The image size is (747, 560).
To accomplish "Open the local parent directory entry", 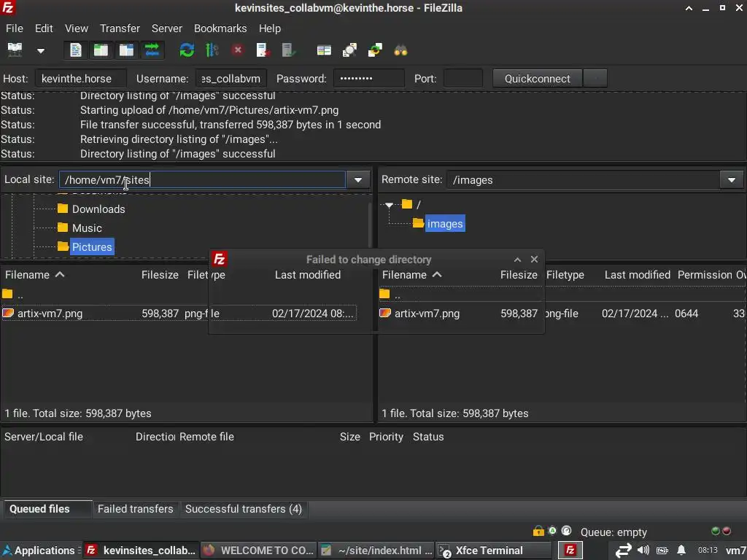I will [13, 295].
